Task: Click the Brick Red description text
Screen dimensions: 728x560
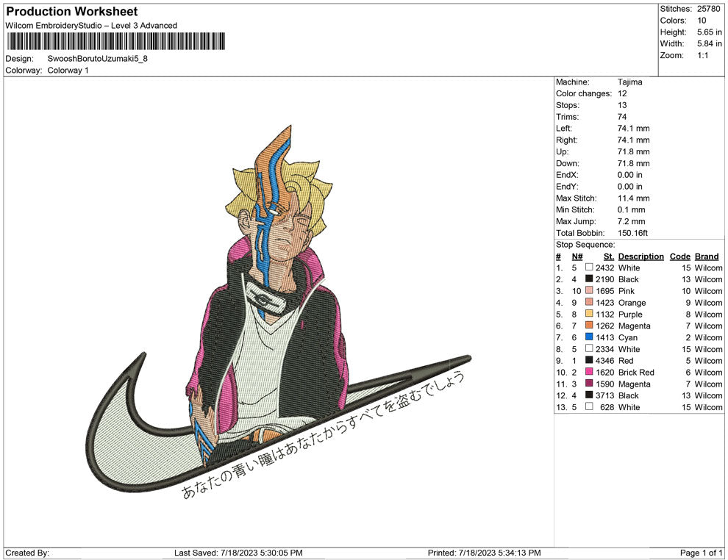Action: (636, 372)
